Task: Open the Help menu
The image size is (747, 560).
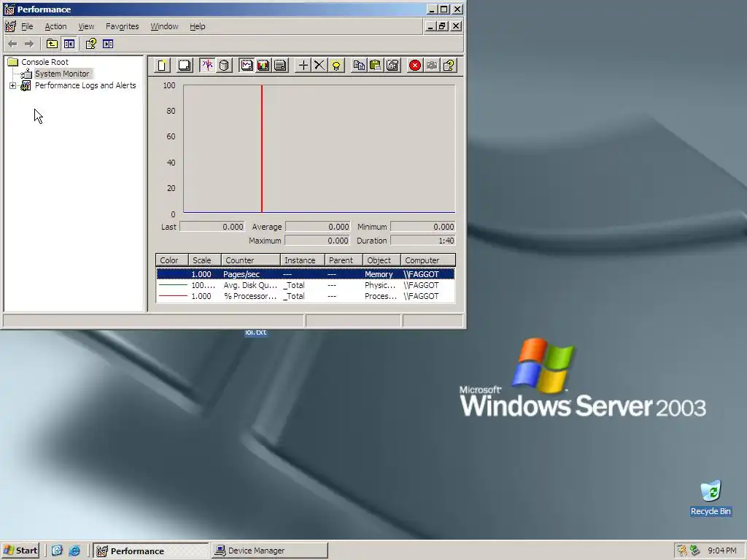Action: [197, 27]
